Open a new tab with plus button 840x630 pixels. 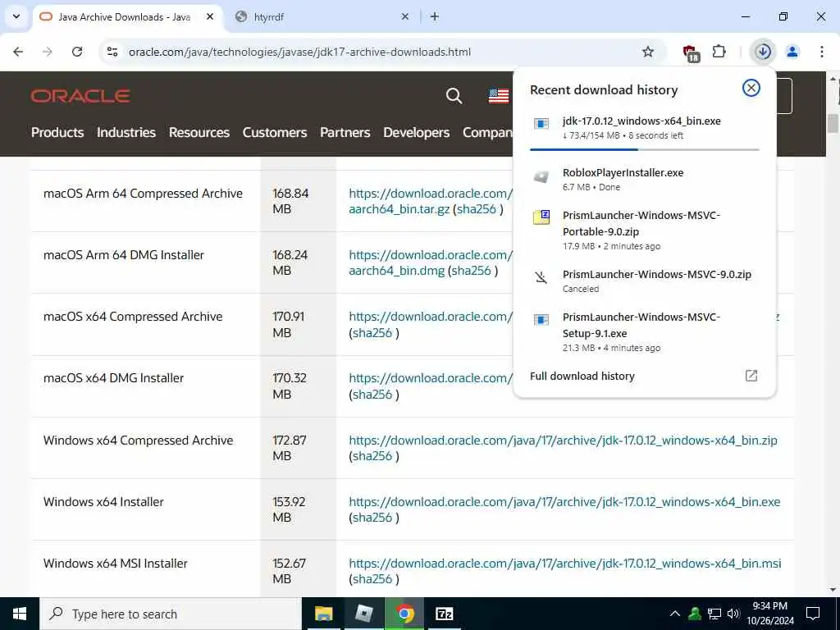click(x=435, y=16)
